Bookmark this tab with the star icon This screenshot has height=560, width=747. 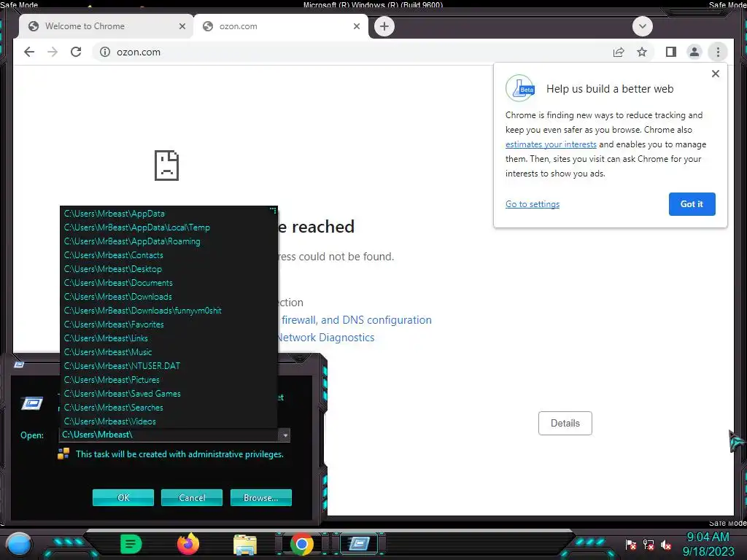(642, 52)
